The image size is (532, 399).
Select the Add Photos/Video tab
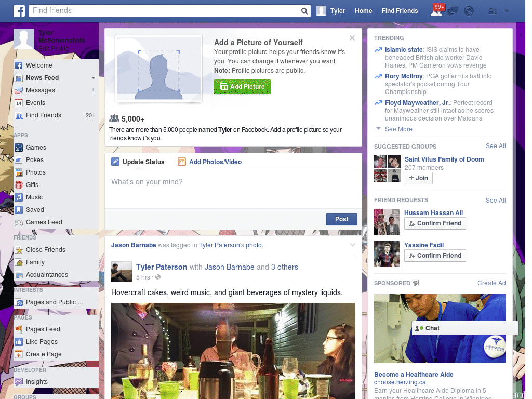tap(210, 162)
